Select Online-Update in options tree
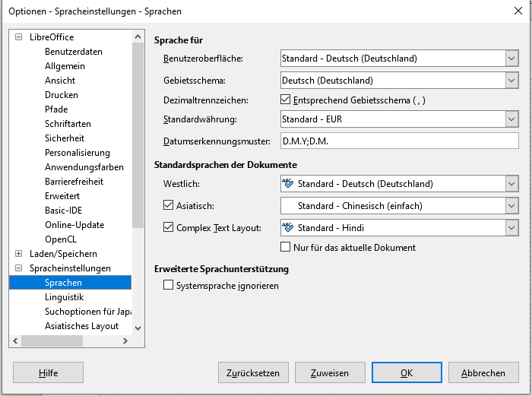This screenshot has height=396, width=532. point(74,225)
